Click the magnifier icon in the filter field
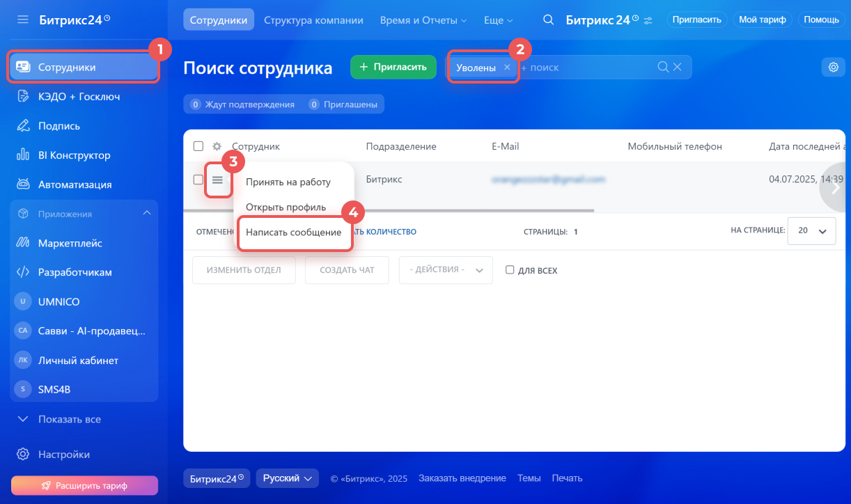This screenshot has width=851, height=504. click(x=664, y=68)
